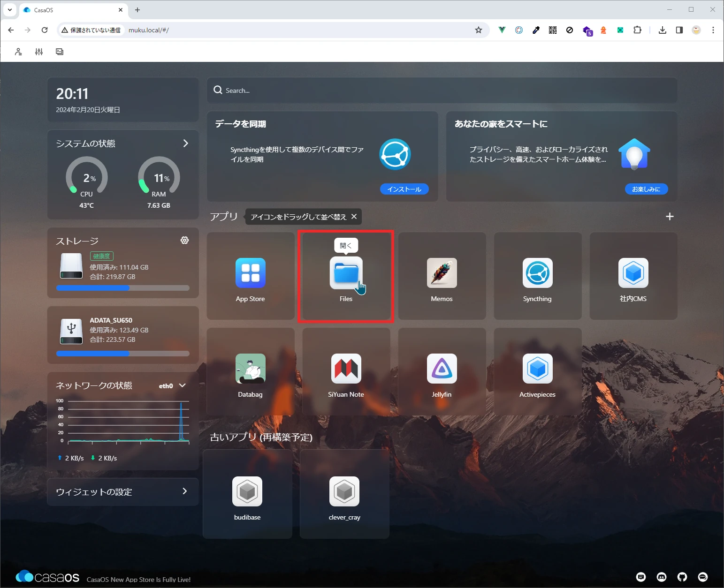The height and width of the screenshot is (588, 724).
Task: Open a new browser tab
Action: [x=137, y=10]
